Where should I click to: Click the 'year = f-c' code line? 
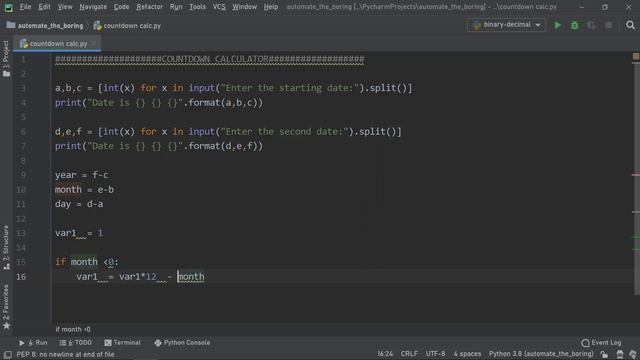tap(82, 175)
